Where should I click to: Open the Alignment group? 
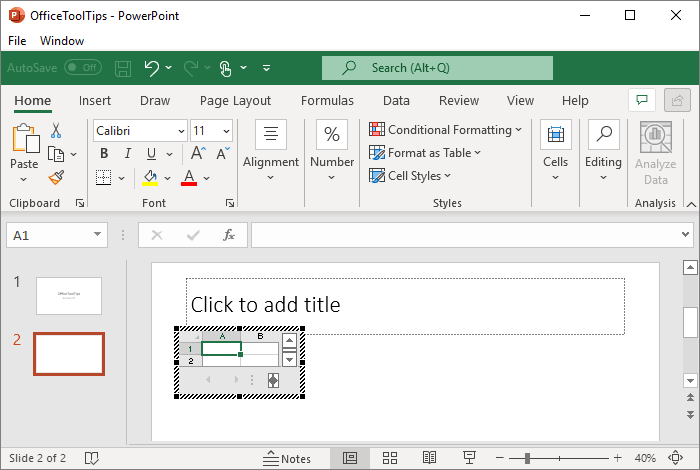(x=271, y=150)
